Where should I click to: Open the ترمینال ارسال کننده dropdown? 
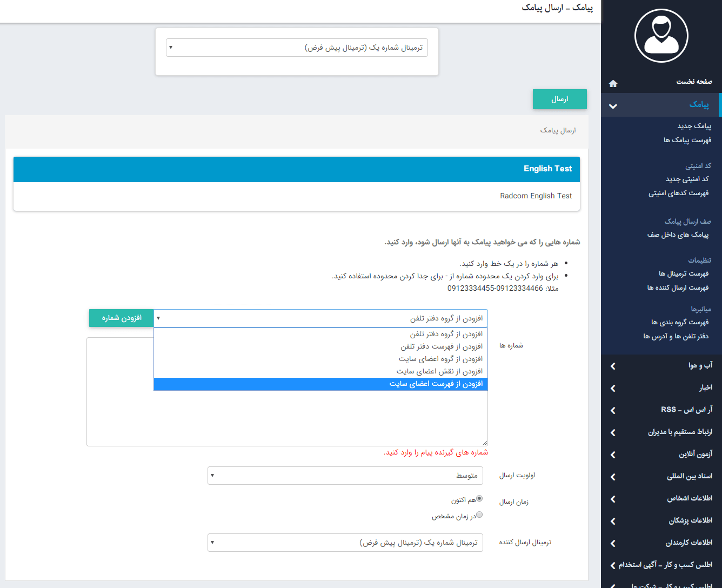pyautogui.click(x=345, y=543)
